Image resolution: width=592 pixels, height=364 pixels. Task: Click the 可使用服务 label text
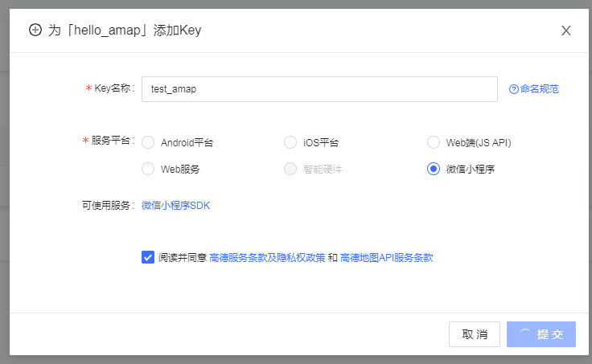click(106, 206)
